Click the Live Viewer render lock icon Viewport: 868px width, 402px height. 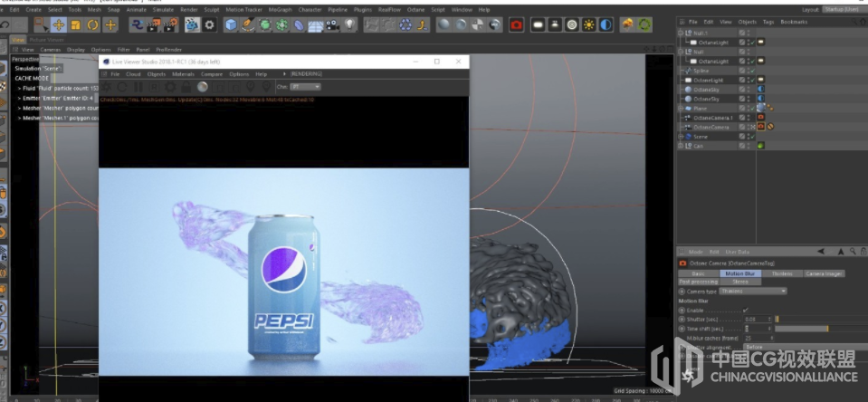point(186,87)
